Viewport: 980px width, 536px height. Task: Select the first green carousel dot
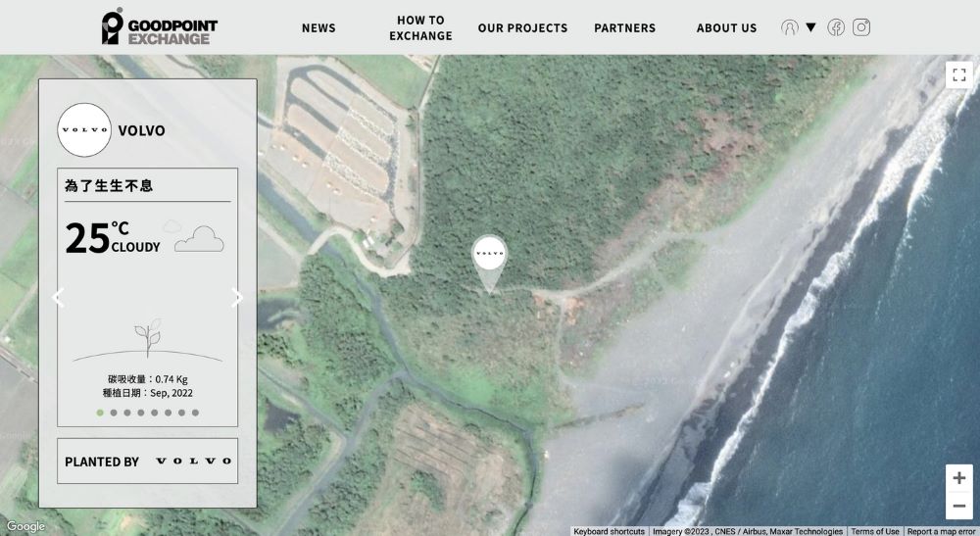[100, 413]
